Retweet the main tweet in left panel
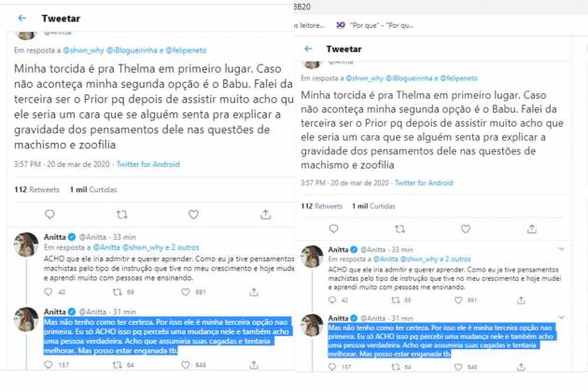Screen dimensions: 588x392 122,215
